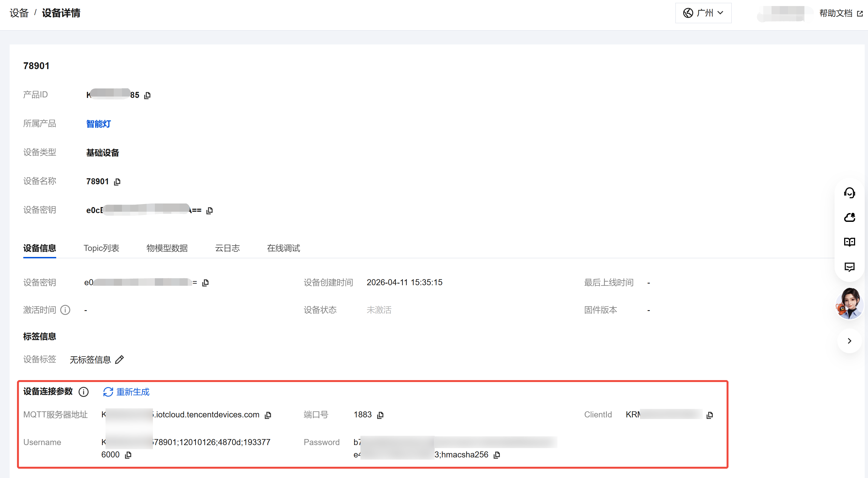Copy the Username connection parameter

click(x=128, y=455)
